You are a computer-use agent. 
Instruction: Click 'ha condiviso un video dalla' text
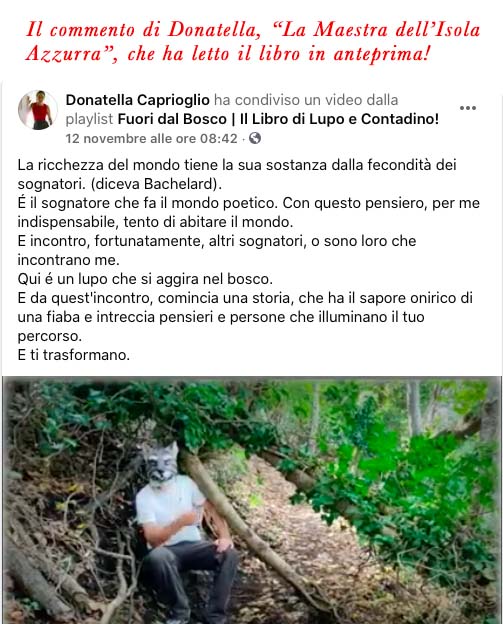[x=306, y=99]
